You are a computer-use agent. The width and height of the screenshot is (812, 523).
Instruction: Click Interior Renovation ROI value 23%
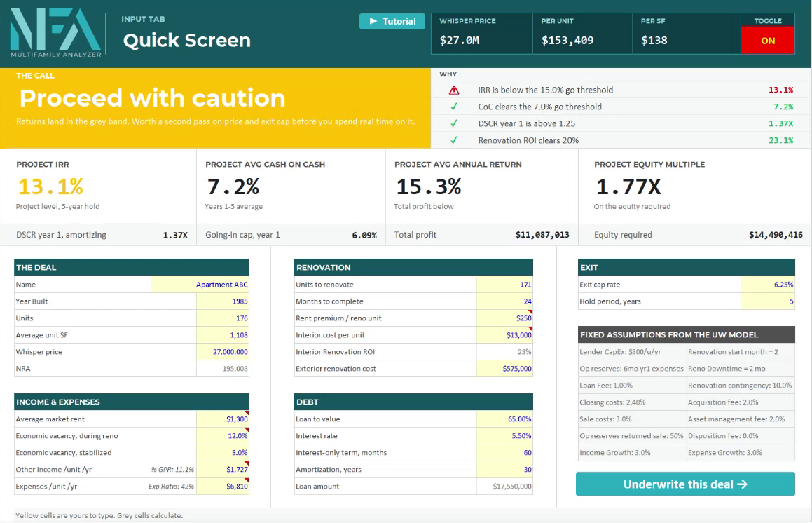click(x=504, y=351)
